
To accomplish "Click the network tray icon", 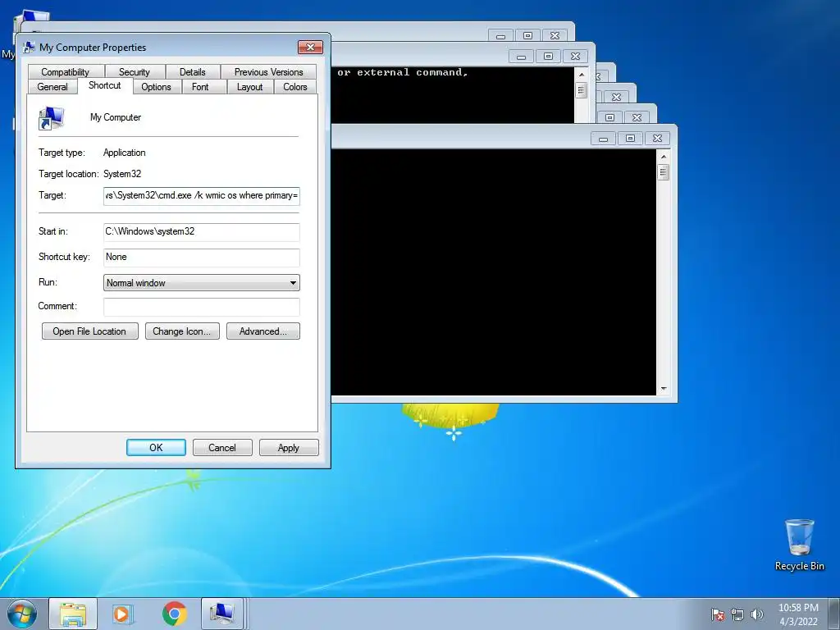I will [737, 614].
